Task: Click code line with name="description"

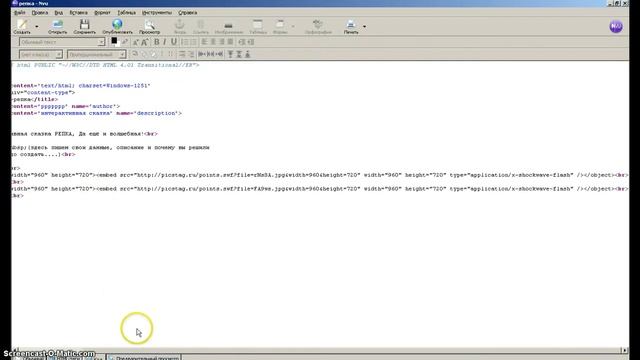Action: pos(97,113)
